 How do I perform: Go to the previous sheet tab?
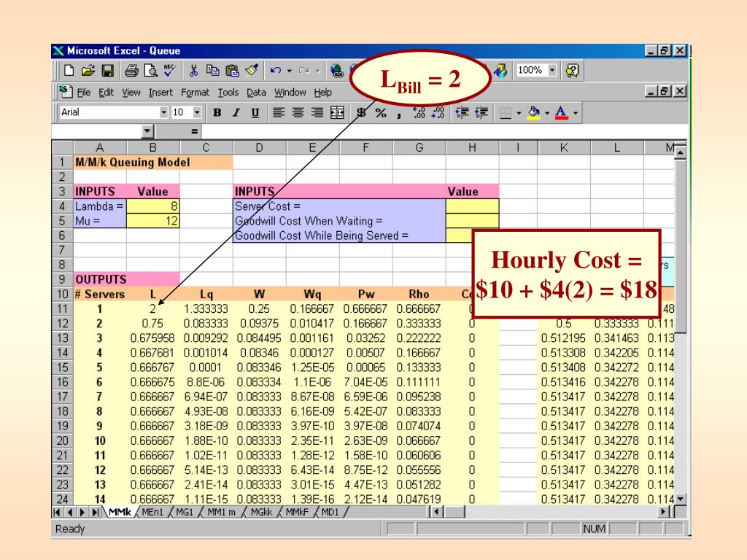click(70, 513)
